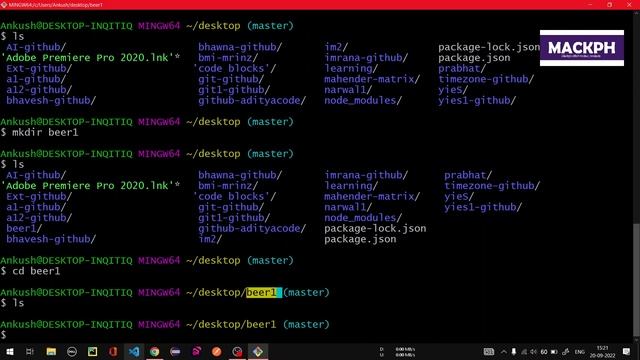
Task: Open the clock and calendar at 15:21
Action: (602, 352)
